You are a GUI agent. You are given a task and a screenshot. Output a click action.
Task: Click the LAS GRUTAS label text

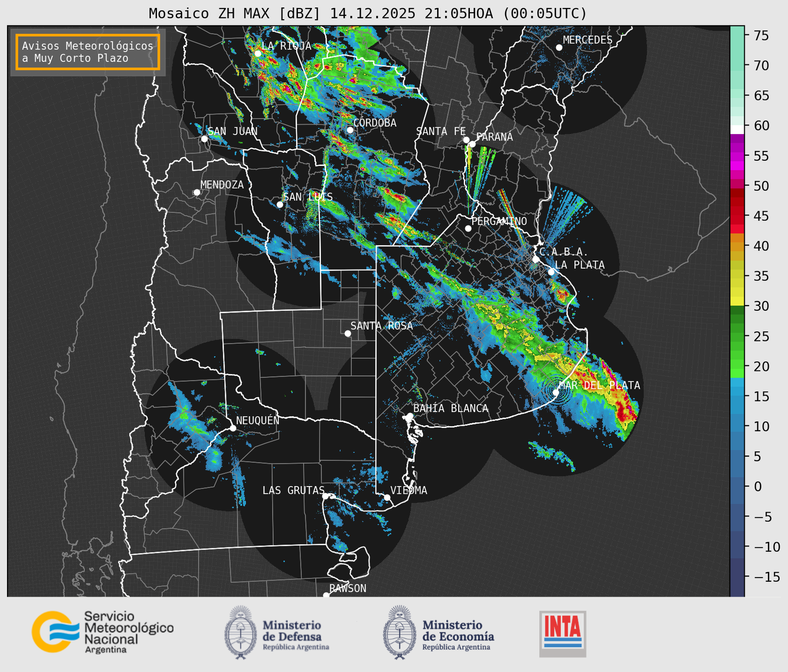point(293,490)
